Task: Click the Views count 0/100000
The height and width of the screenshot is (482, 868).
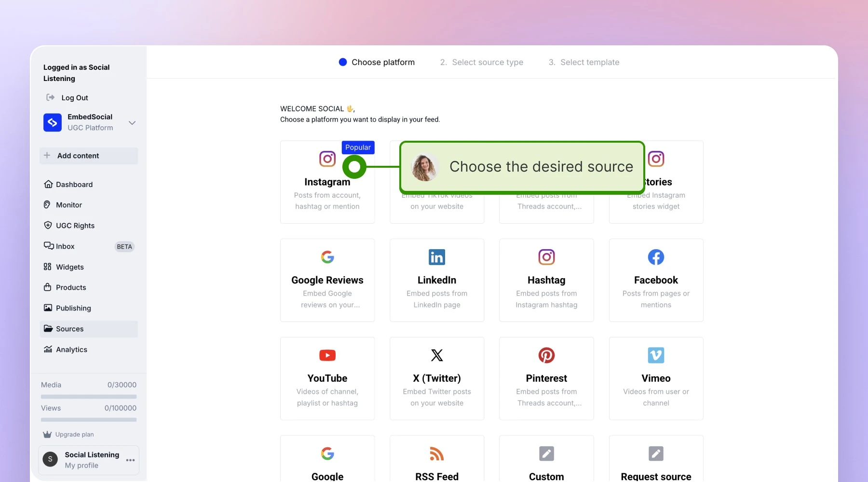Action: (x=121, y=408)
